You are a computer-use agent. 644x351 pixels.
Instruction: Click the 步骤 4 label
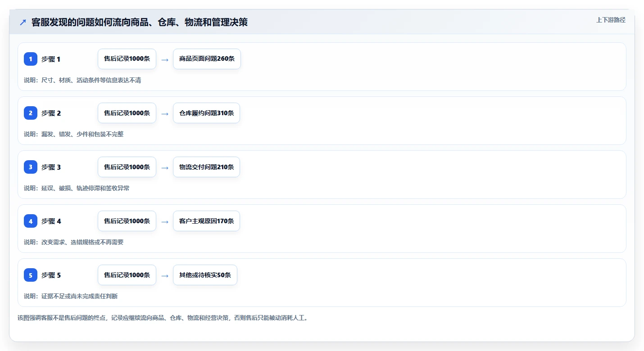tap(51, 221)
